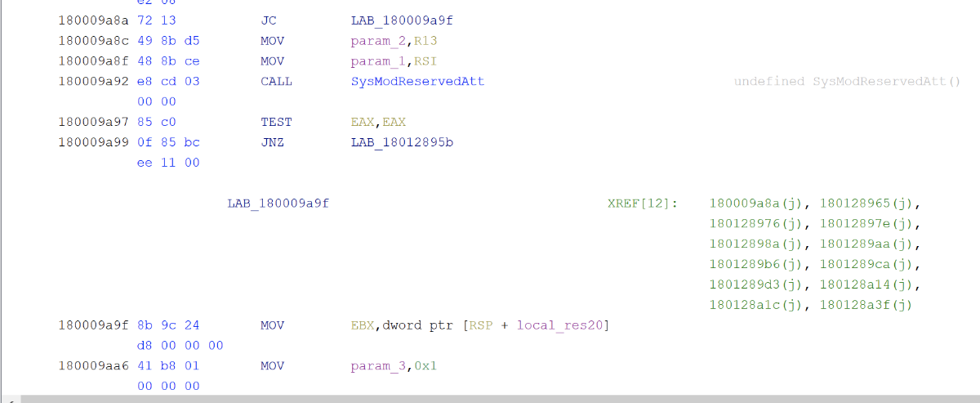The height and width of the screenshot is (403, 980).
Task: Click the TEST mnemonic
Action: point(276,122)
